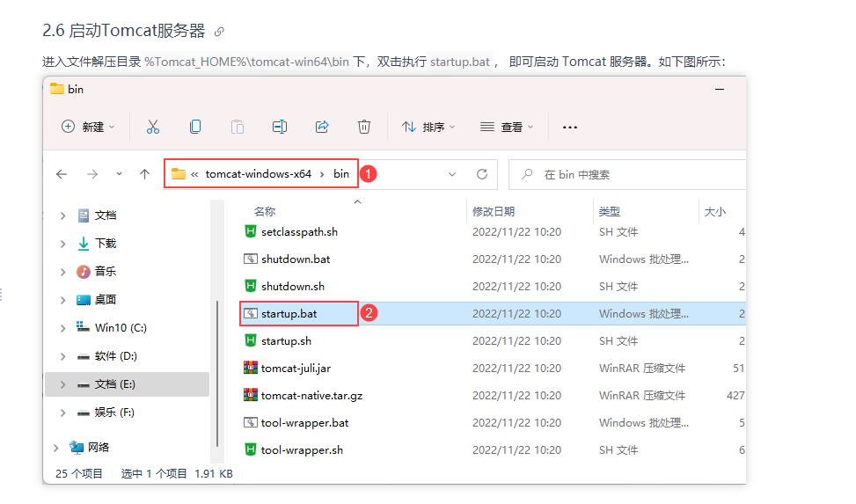
Task: Sort by 大小 column header
Action: (x=714, y=211)
